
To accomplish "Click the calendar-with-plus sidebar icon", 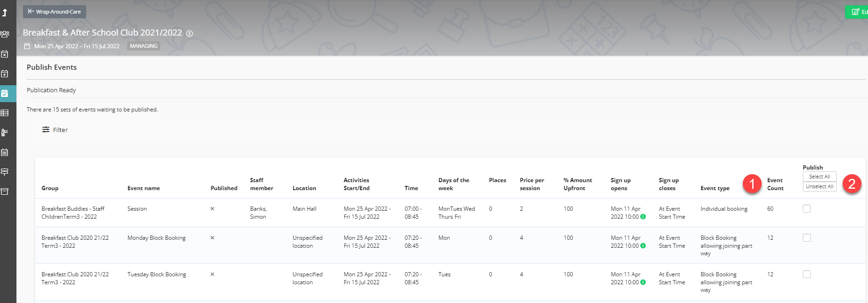I will [x=5, y=74].
